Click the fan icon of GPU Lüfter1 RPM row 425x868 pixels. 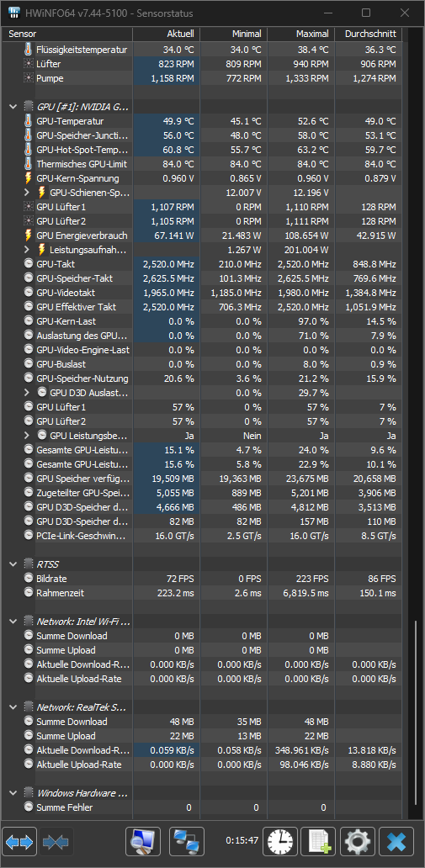point(29,207)
